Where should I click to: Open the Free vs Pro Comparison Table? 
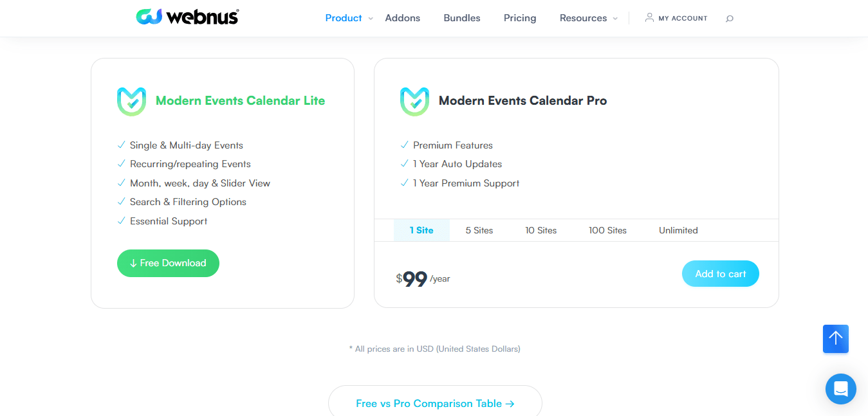(435, 404)
